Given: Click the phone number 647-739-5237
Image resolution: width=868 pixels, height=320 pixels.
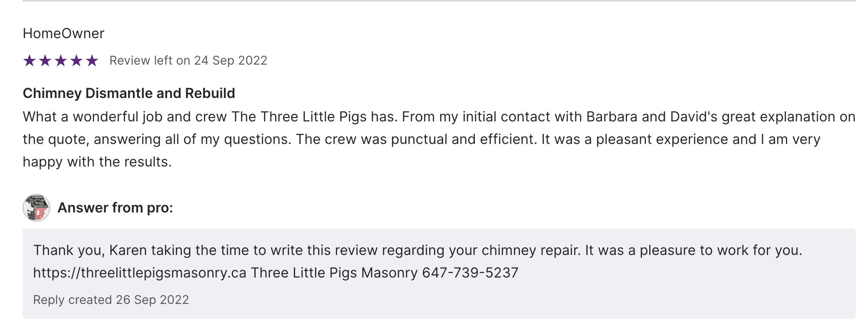Looking at the screenshot, I should (x=470, y=273).
